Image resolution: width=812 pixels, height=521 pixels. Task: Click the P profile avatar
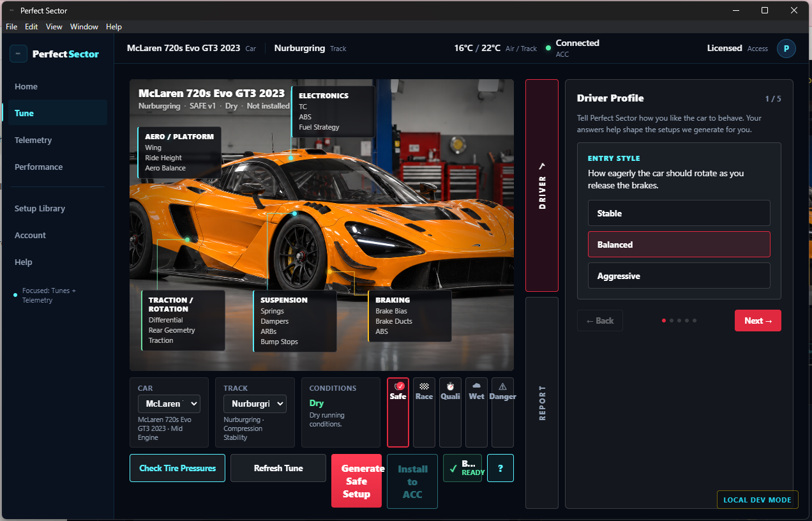786,49
